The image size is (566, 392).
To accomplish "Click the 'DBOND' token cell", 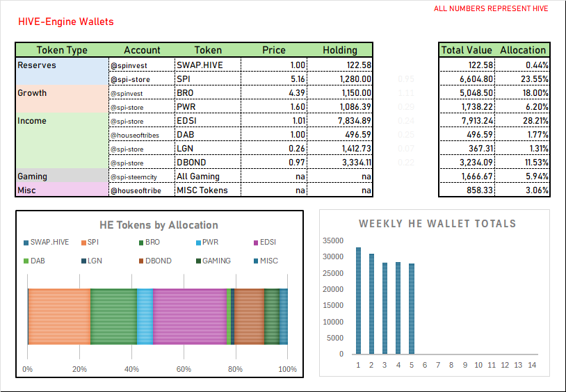I will tap(208, 163).
